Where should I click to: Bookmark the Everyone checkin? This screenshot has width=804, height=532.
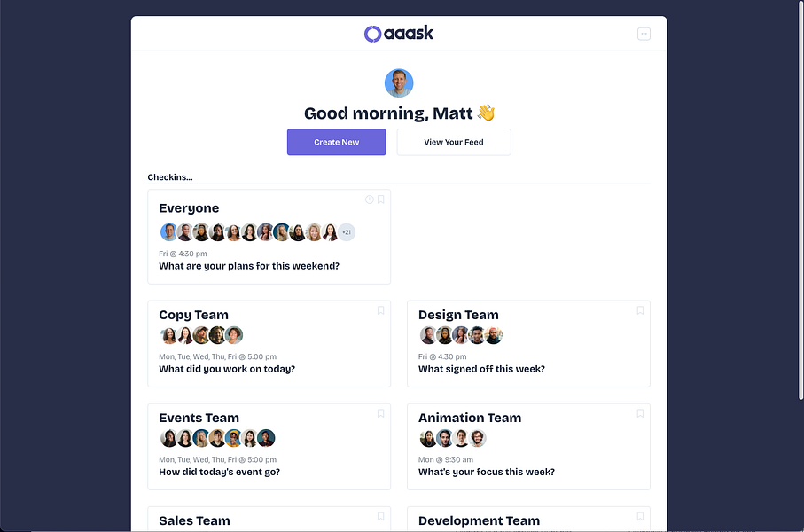pos(380,199)
